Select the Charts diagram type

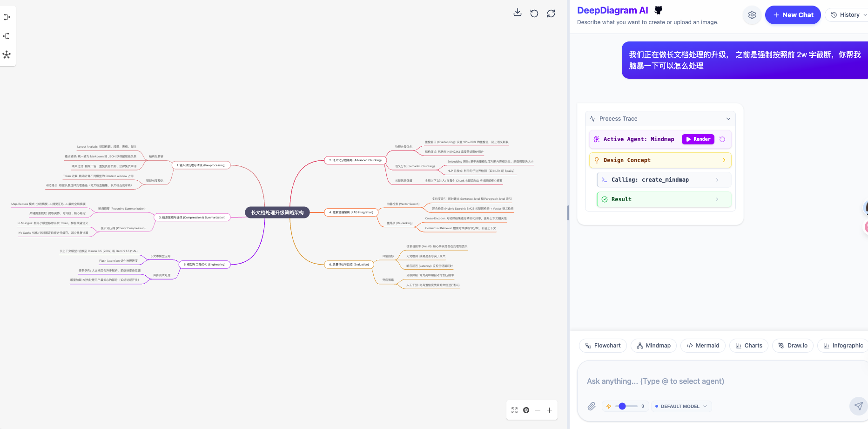coord(748,345)
